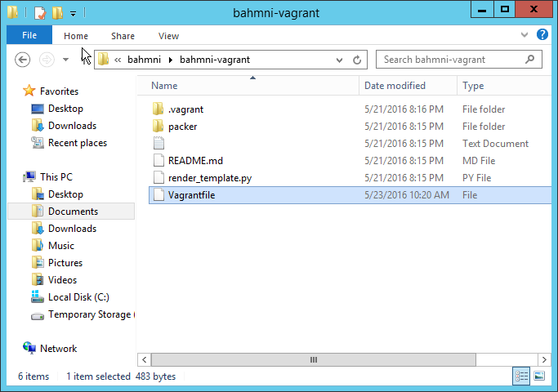Click the render_template.py file name
The width and height of the screenshot is (558, 392).
(210, 178)
